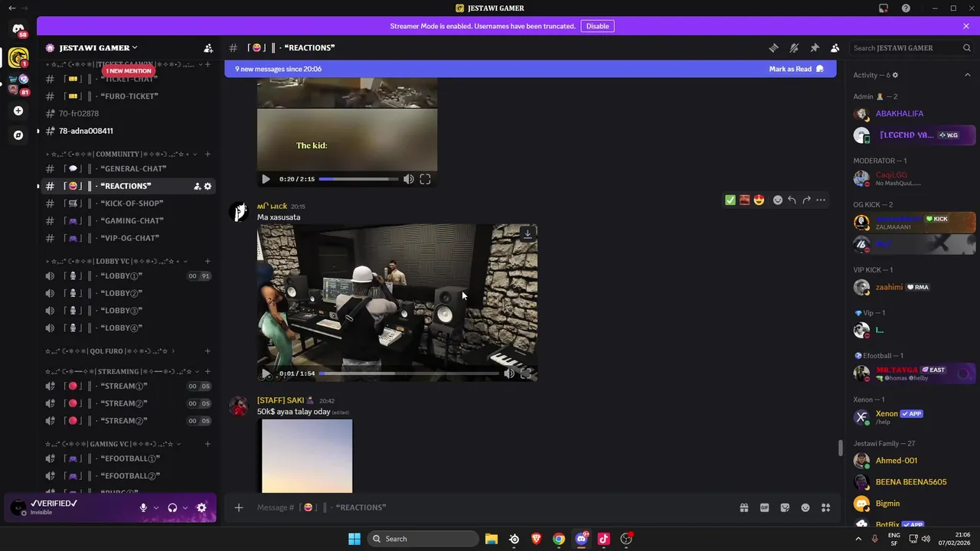This screenshot has width=980, height=551.
Task: Toggle headphones deafen in user panel
Action: [172, 507]
